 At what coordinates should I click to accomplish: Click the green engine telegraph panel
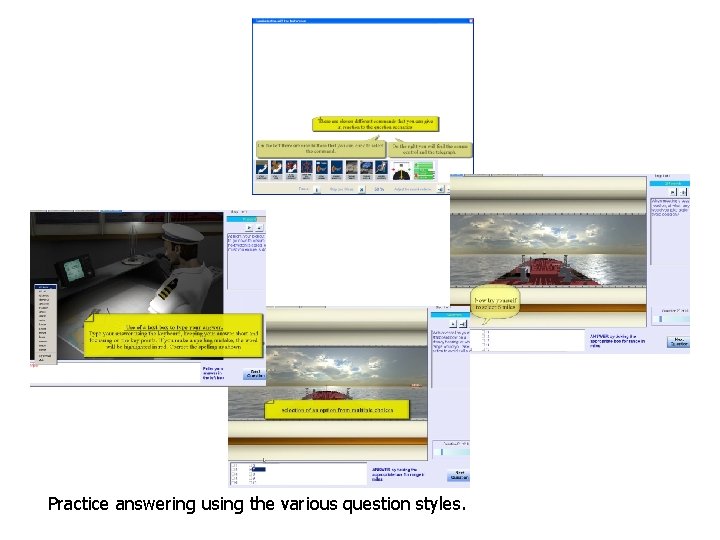(x=424, y=170)
